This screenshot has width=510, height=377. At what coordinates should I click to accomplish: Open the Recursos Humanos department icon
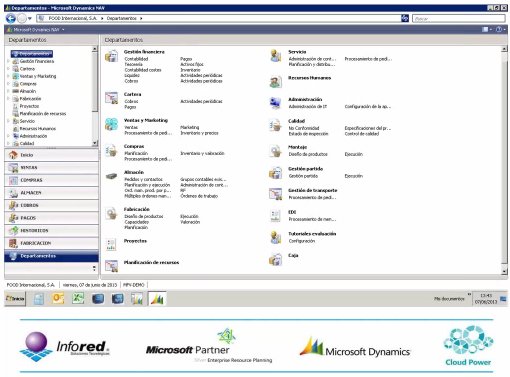click(276, 82)
